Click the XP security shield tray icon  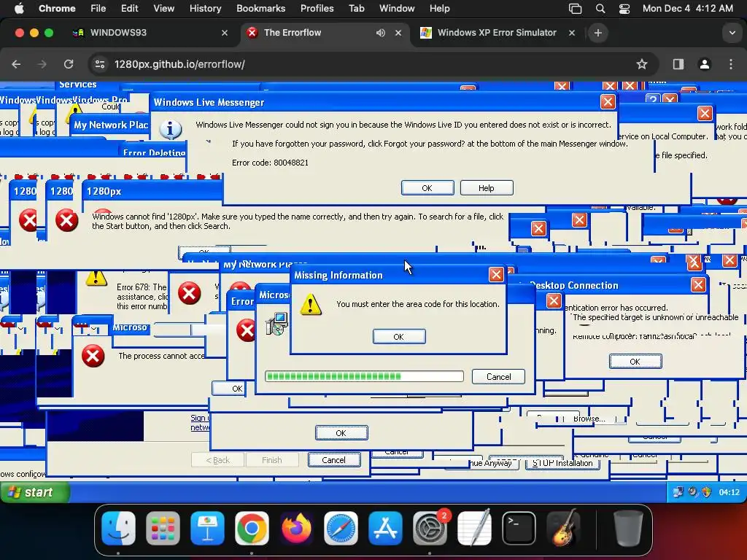pyautogui.click(x=706, y=492)
